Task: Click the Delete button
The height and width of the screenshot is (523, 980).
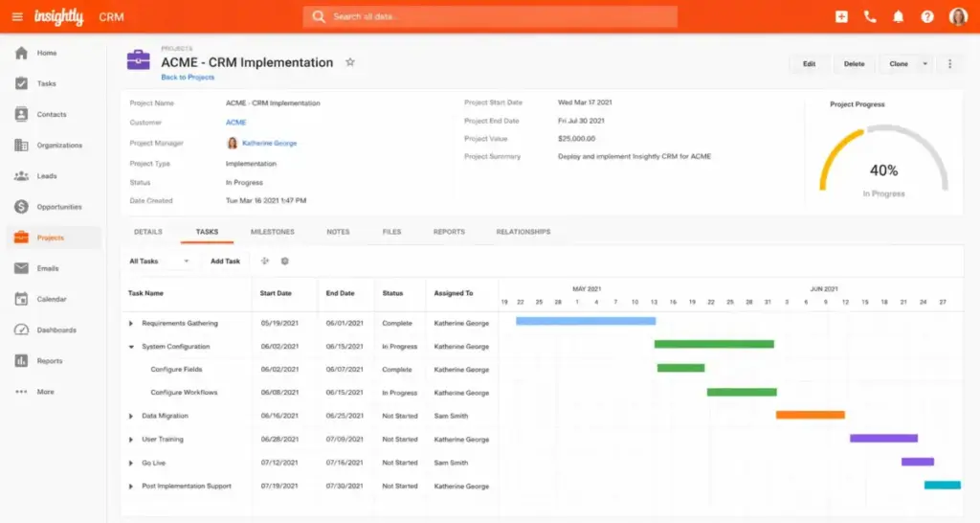Action: coord(854,64)
